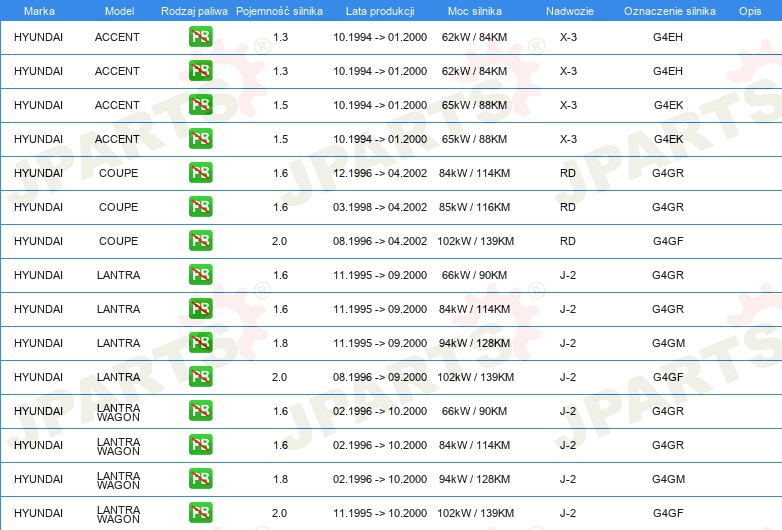This screenshot has height=530, width=782.
Task: Click the Moc silnika column header
Action: click(475, 11)
